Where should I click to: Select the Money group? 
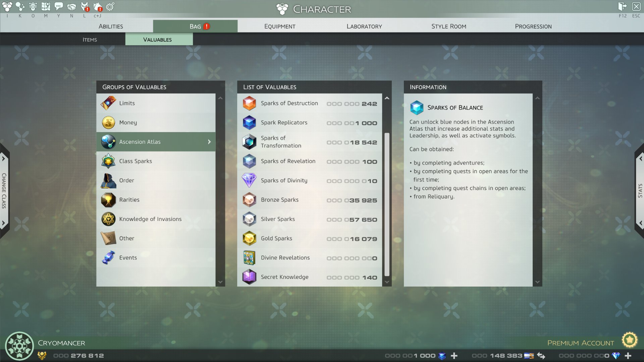click(x=156, y=122)
